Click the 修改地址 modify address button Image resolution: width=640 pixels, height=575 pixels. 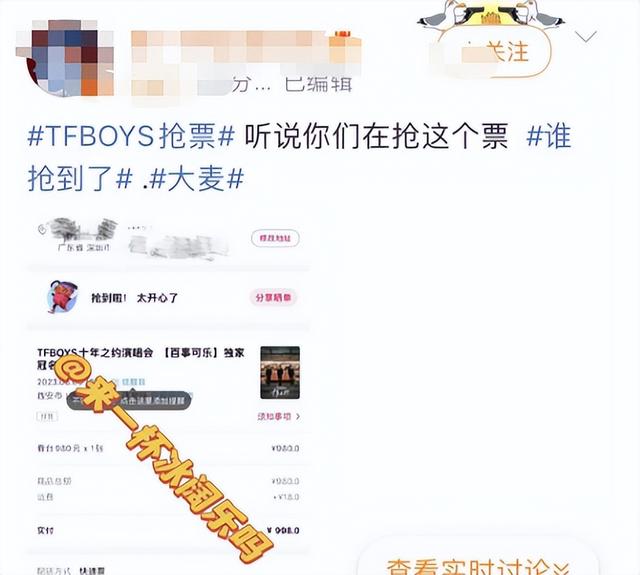276,238
